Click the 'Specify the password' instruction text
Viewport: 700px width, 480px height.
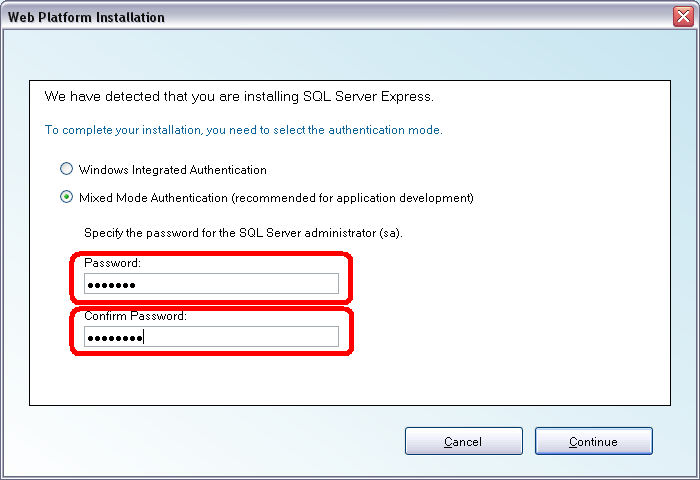coord(243,233)
